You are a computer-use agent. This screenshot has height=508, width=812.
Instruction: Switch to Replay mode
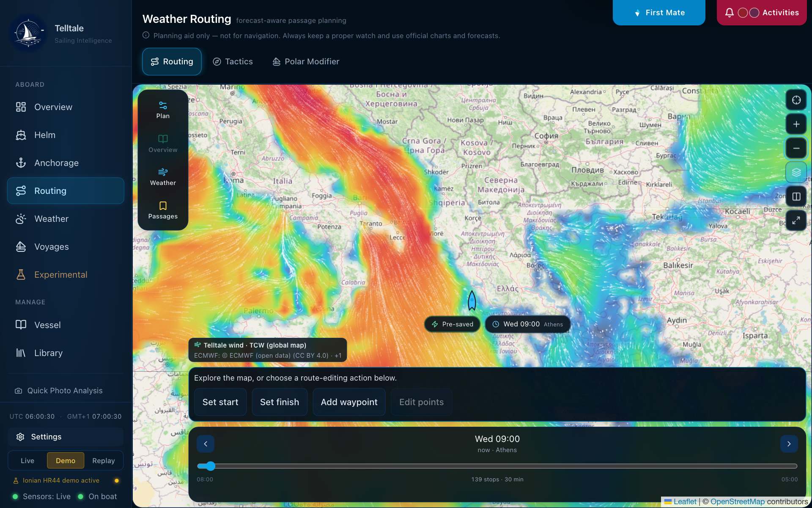click(104, 461)
